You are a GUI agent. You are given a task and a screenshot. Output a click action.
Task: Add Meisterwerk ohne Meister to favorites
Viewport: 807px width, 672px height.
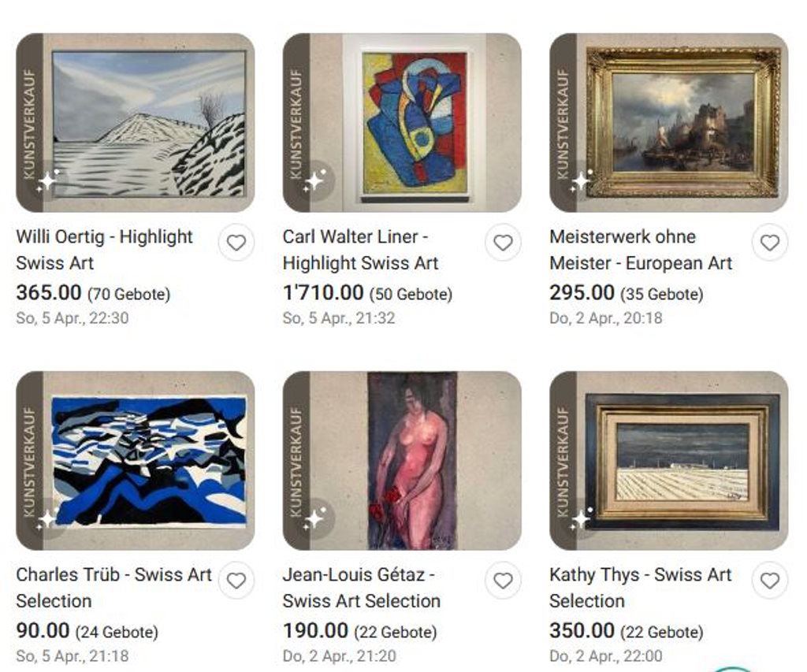point(769,243)
